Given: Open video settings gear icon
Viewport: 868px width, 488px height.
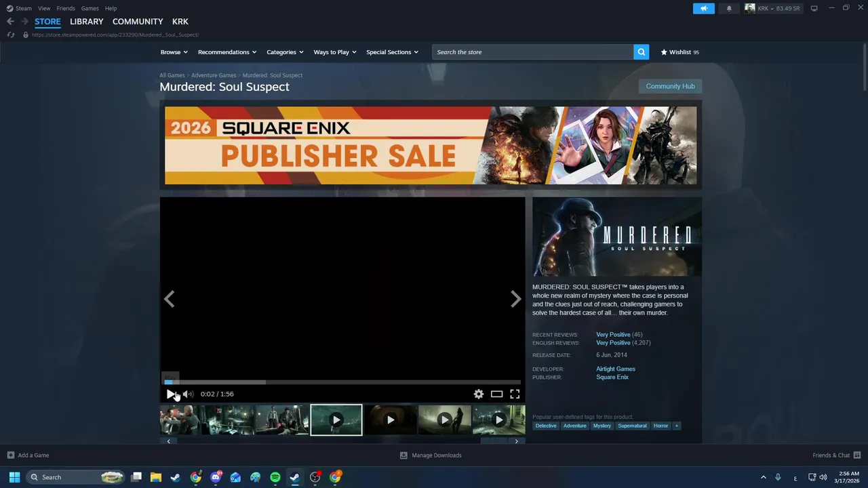Looking at the screenshot, I should coord(479,394).
